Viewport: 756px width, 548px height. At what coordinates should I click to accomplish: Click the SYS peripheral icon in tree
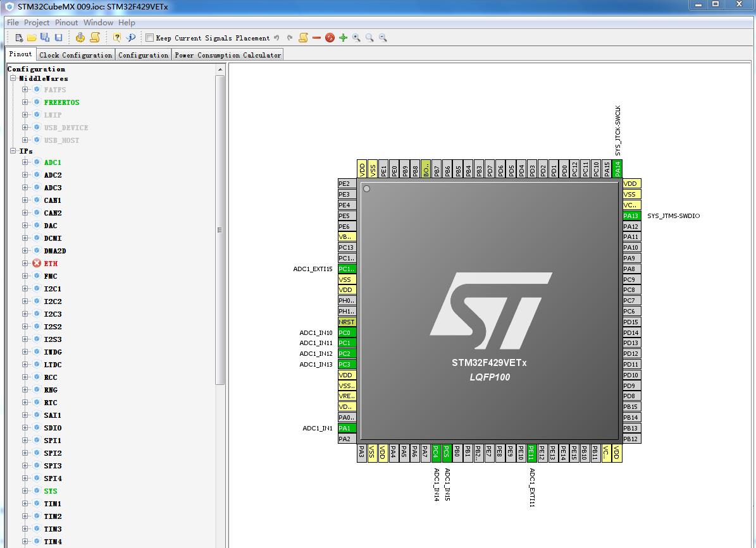point(37,490)
